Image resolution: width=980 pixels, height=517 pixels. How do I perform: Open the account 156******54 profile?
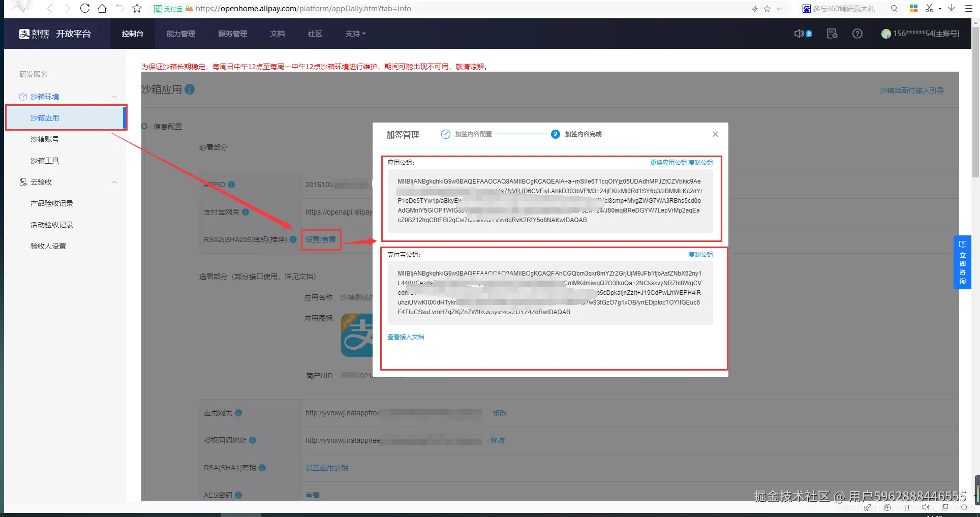tap(921, 34)
